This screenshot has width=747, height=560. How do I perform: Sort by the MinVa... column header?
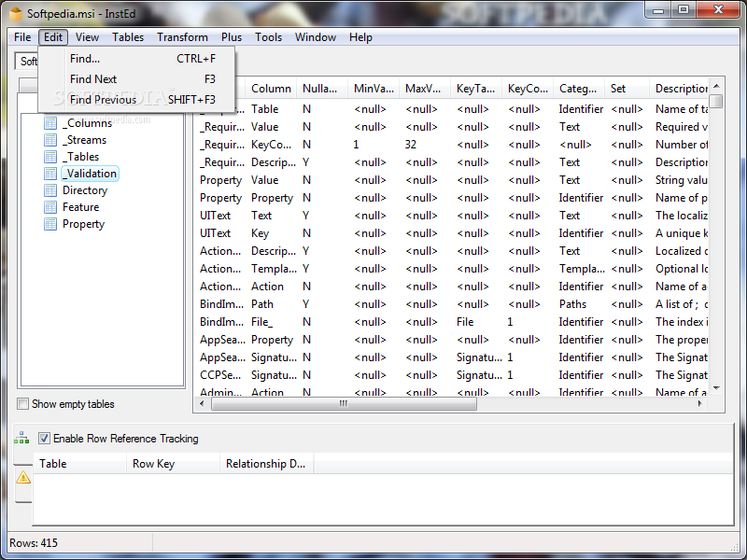(x=373, y=89)
